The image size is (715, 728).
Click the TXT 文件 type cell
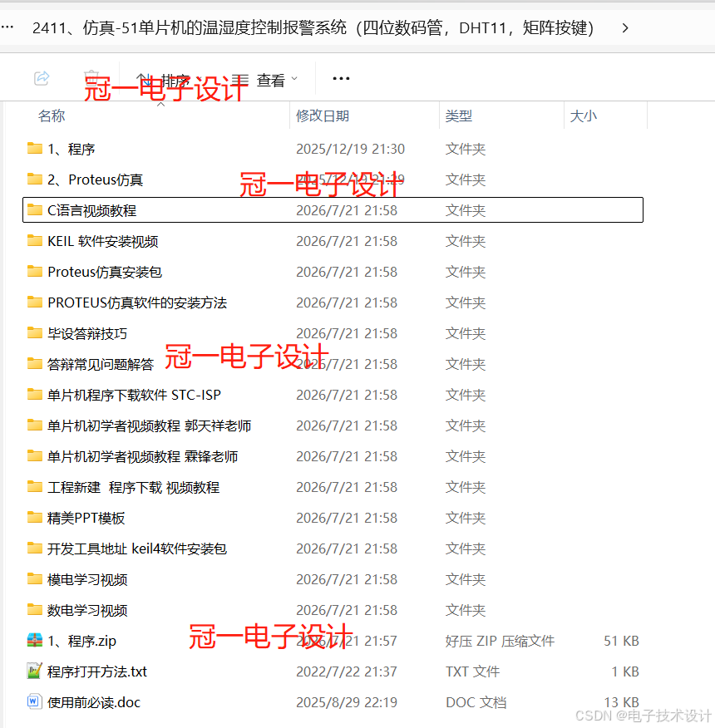click(x=472, y=671)
